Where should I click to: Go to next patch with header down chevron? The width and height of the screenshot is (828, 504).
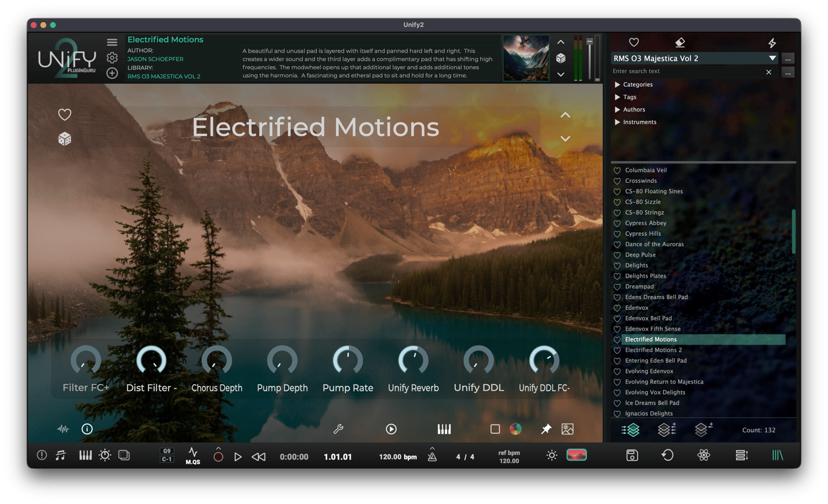pyautogui.click(x=561, y=74)
